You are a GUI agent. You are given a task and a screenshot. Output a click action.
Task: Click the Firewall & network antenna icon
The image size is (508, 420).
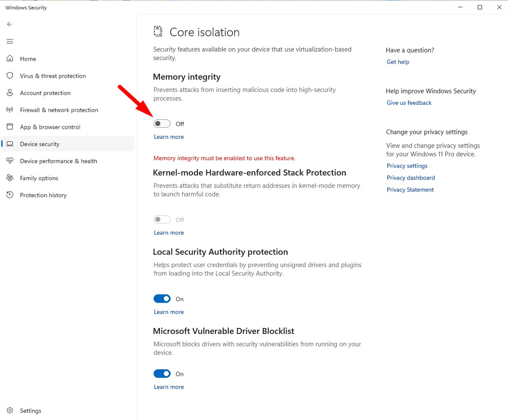click(10, 109)
